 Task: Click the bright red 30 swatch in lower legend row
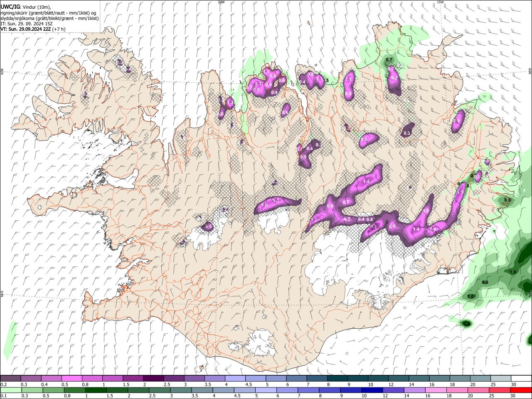point(521,390)
